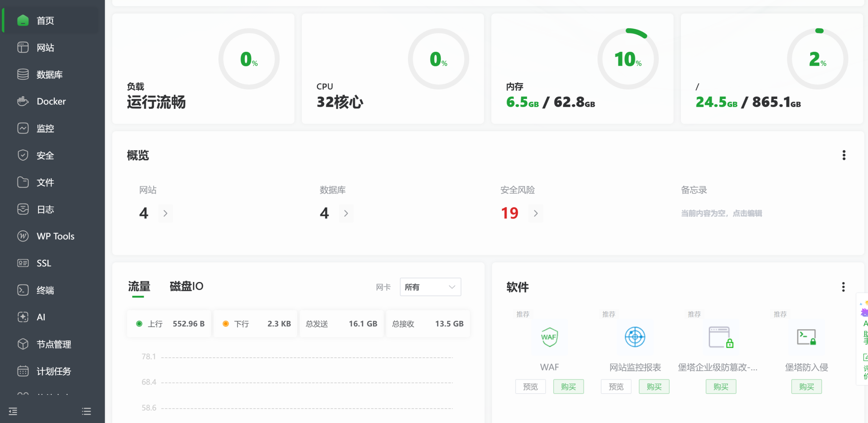Open the 概览 three-dot options menu
The image size is (868, 423).
[844, 155]
